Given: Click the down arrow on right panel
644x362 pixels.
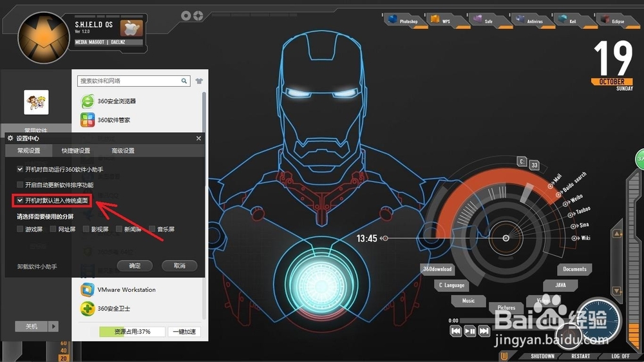Looking at the screenshot, I should pyautogui.click(x=617, y=291).
